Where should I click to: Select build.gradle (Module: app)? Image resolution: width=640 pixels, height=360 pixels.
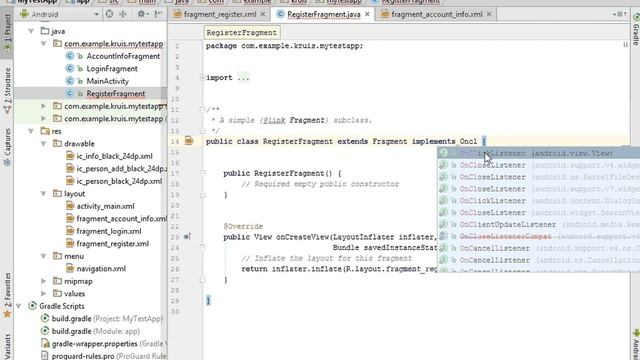click(96, 331)
